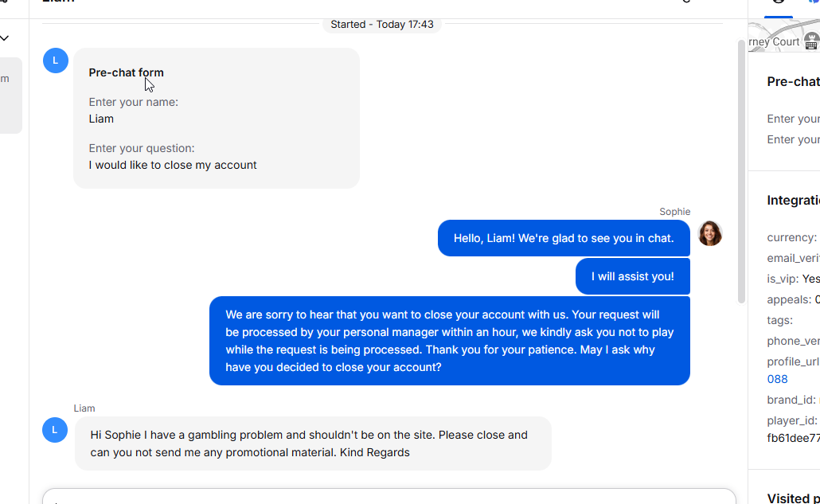This screenshot has height=504, width=820.
Task: Select the highlighted chat in the left list
Action: [10, 96]
